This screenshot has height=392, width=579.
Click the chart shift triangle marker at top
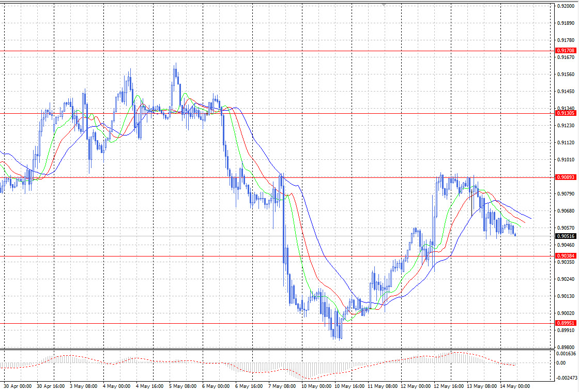[384, 5]
